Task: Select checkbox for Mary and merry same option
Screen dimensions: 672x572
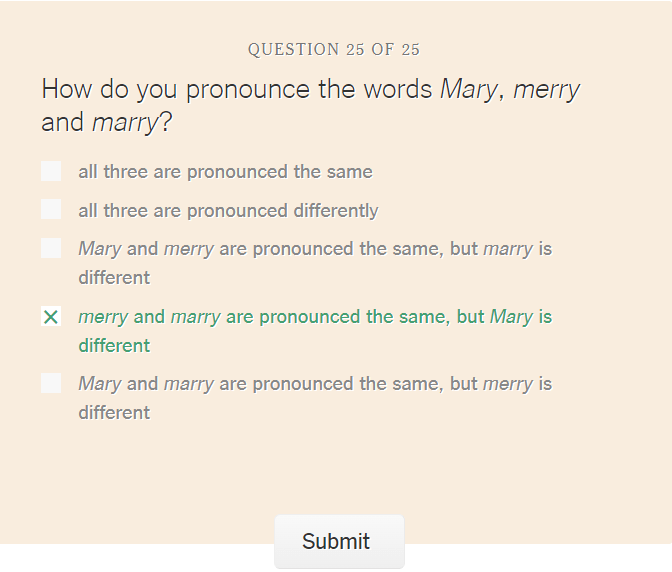Action: [51, 248]
